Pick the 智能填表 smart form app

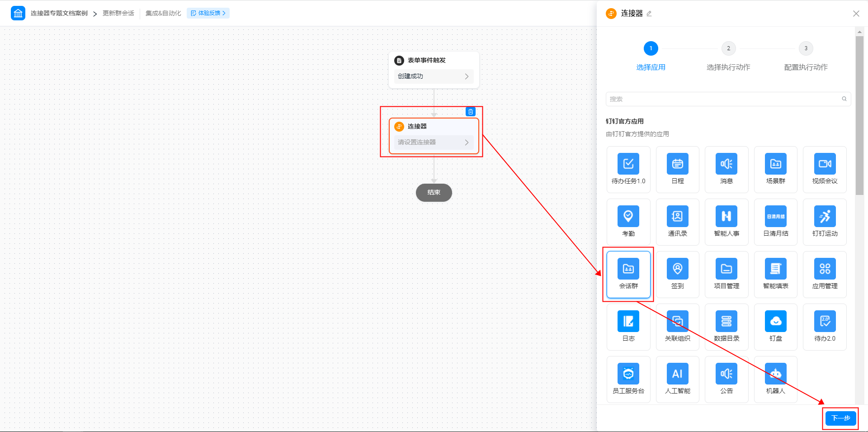tap(776, 274)
